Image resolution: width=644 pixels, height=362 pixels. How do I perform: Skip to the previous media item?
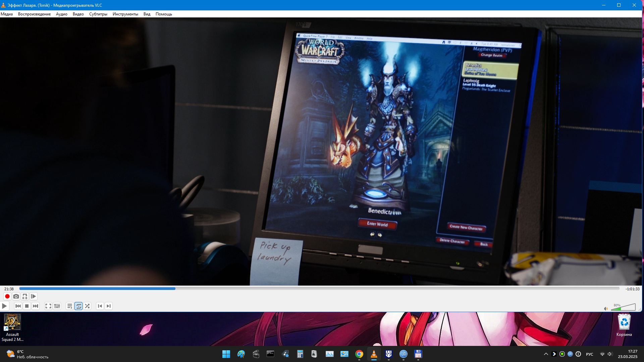click(18, 306)
